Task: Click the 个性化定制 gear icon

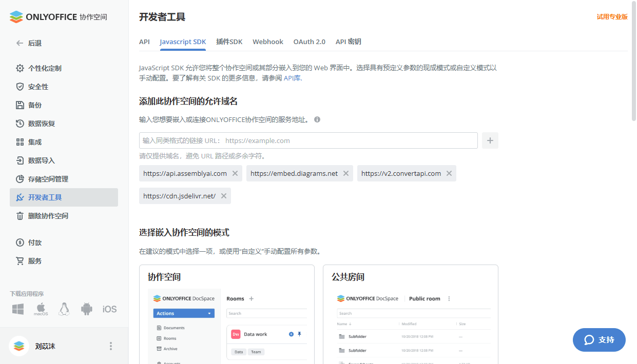Action: [x=20, y=68]
